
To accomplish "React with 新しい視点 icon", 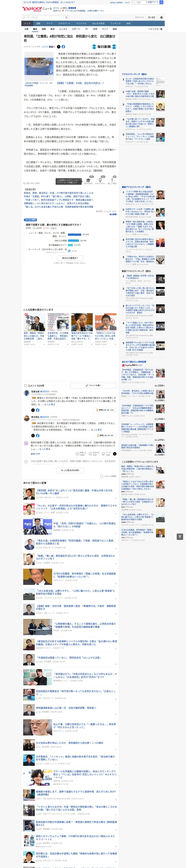I will [x=112, y=180].
